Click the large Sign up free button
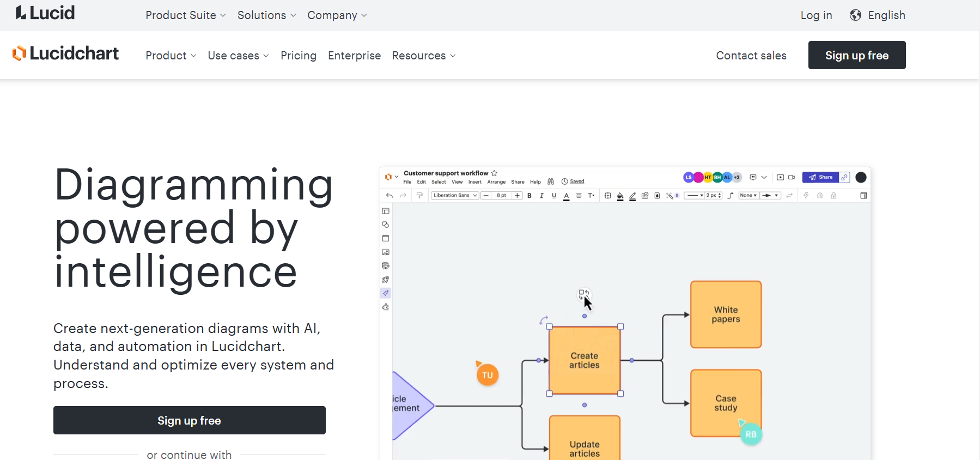Viewport: 980px width, 460px height. (x=190, y=420)
